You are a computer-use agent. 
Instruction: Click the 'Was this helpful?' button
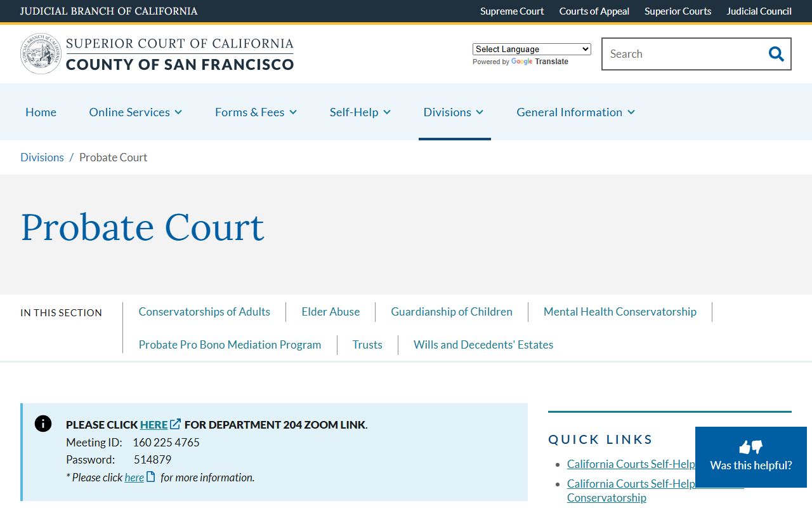point(751,457)
